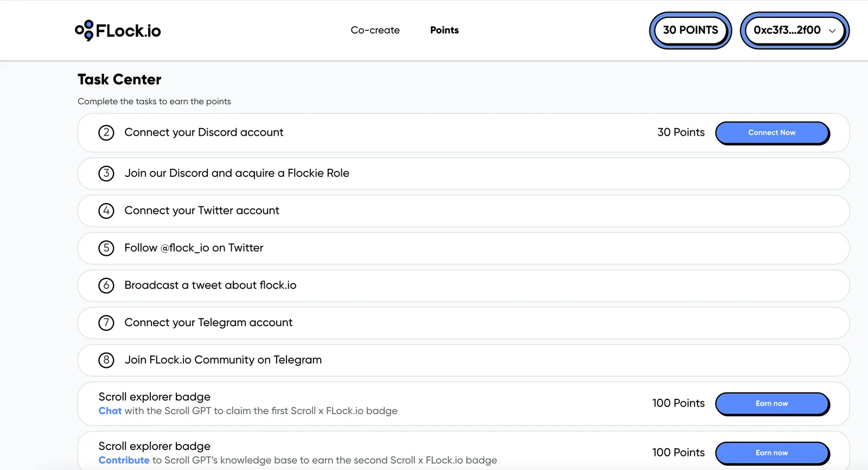The width and height of the screenshot is (868, 470).
Task: Select 'Connect your Discord account' task text
Action: (x=204, y=132)
